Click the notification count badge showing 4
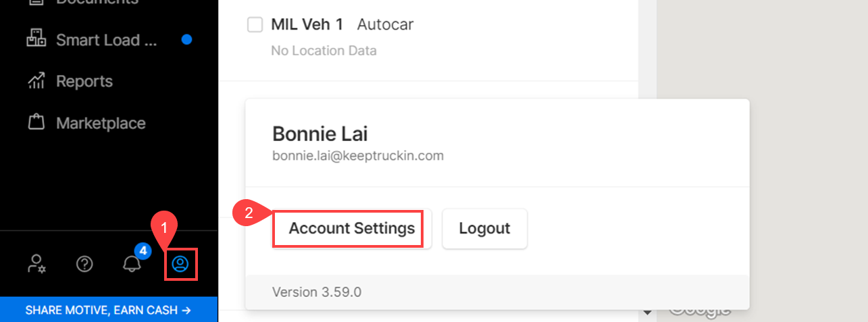The width and height of the screenshot is (868, 322). tap(143, 251)
